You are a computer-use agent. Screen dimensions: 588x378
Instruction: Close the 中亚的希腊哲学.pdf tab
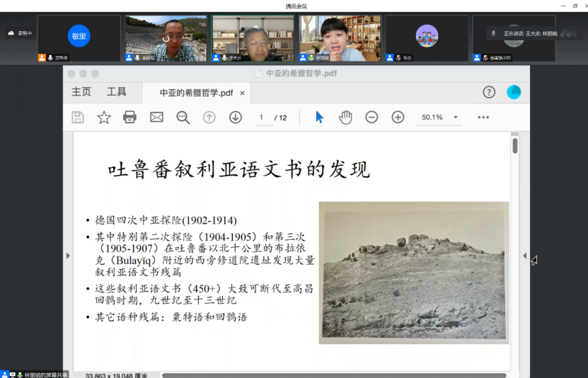tap(242, 93)
